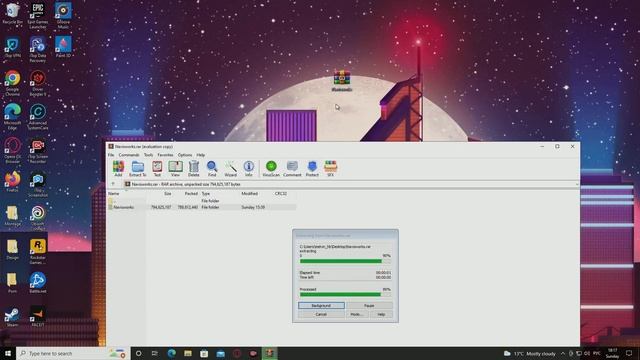
Task: Click the SFX toolbar icon
Action: coord(331,168)
